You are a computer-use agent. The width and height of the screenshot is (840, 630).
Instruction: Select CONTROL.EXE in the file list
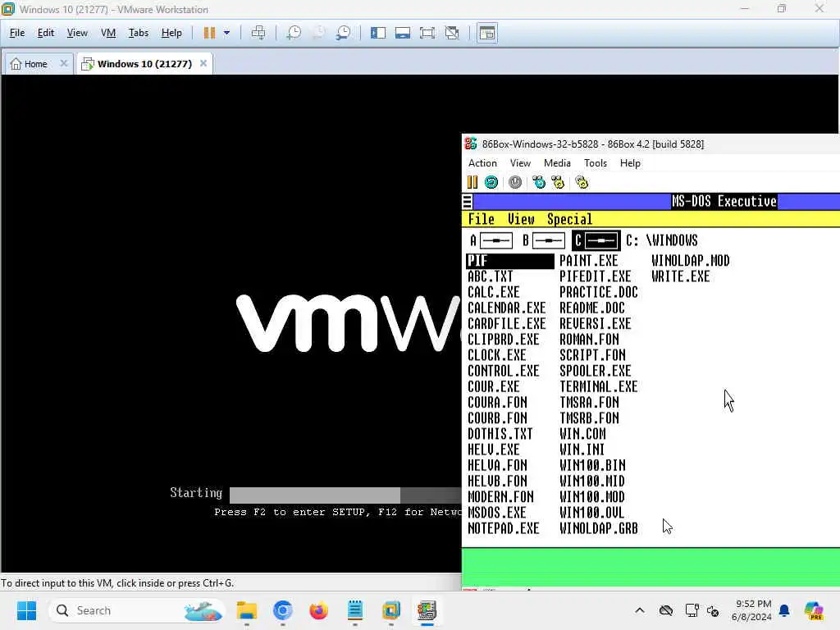click(x=503, y=372)
